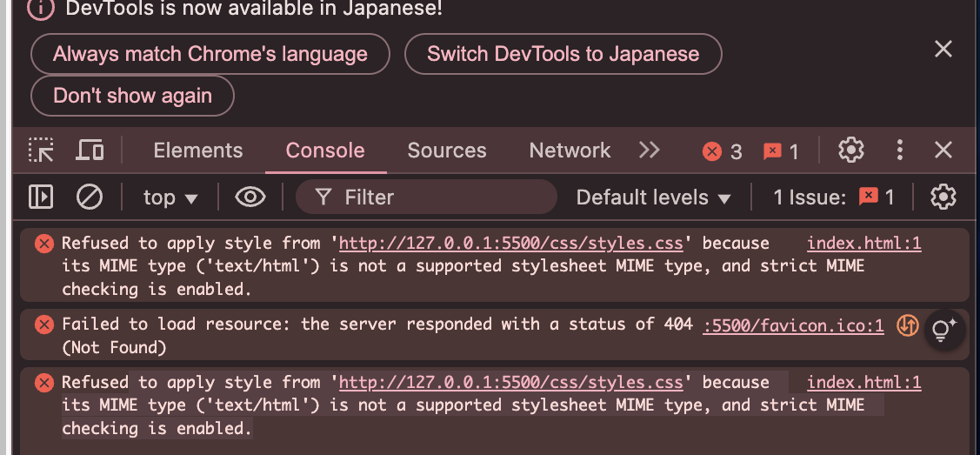Click 'DevTools is now available in Japanese!' text
980x455 pixels.
(254, 9)
